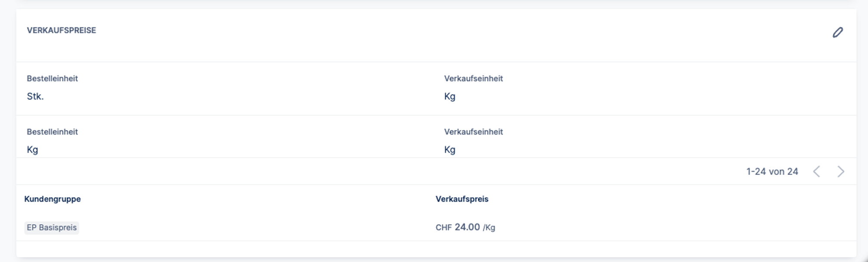Select the Kundengruppe column header
The width and height of the screenshot is (868, 262).
coord(53,199)
